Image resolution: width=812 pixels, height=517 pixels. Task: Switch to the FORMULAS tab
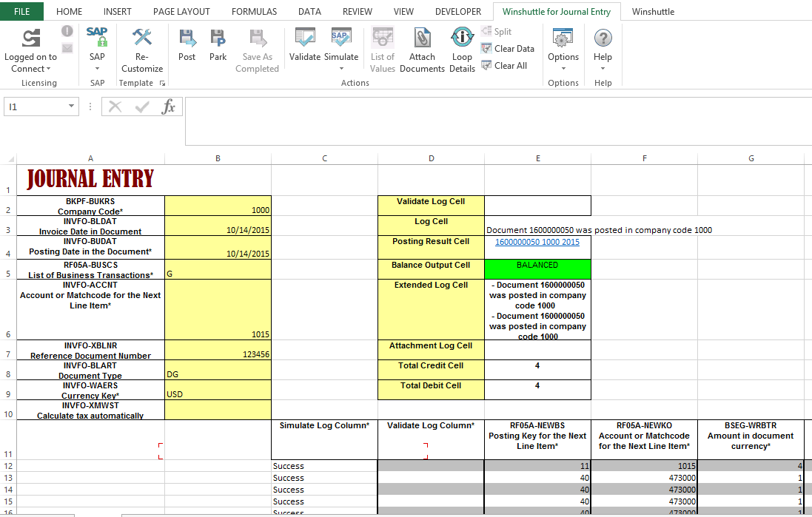coord(255,11)
